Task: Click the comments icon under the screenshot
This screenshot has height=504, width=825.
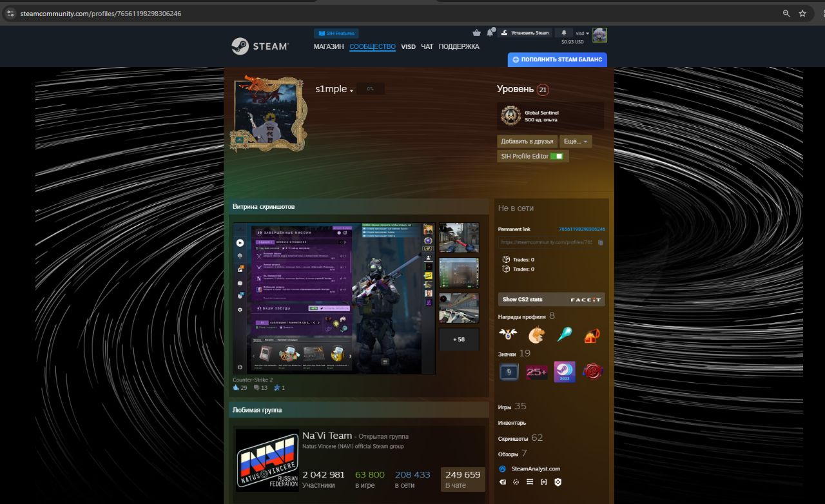Action: [x=257, y=388]
